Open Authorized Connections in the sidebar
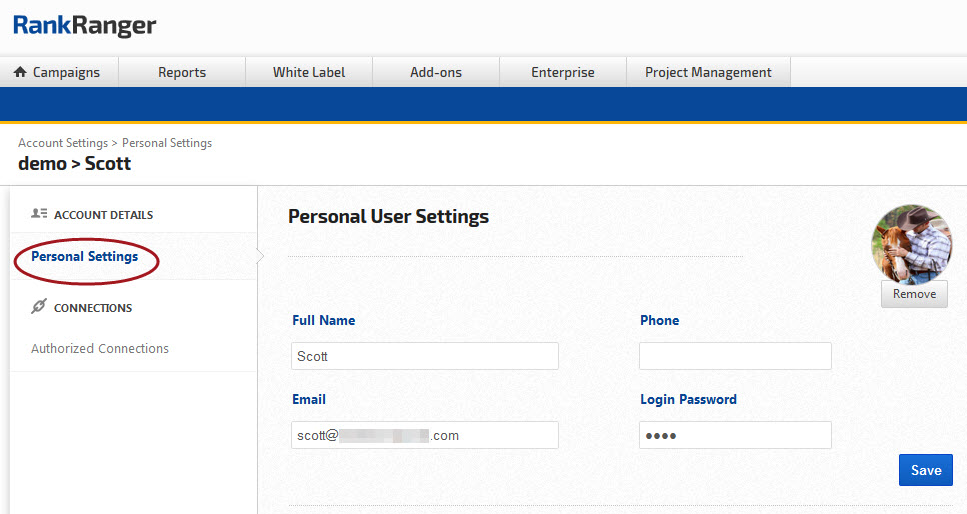This screenshot has width=967, height=514. pyautogui.click(x=100, y=349)
